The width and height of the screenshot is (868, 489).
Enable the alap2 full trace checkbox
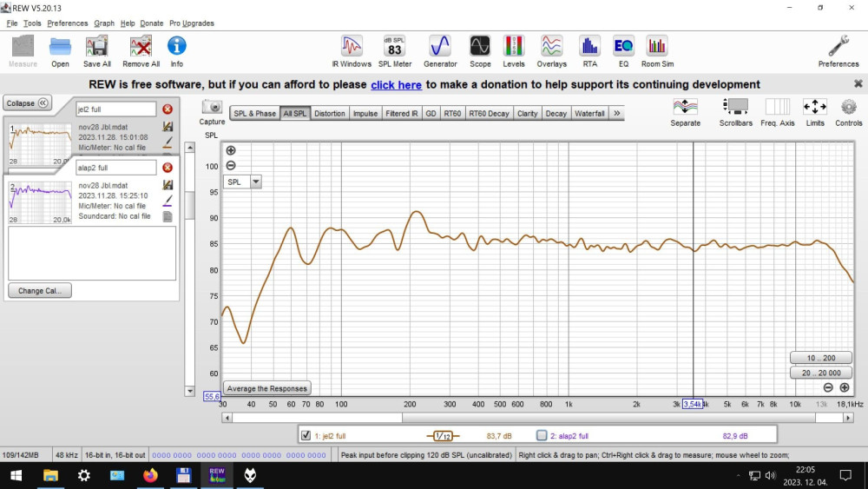[542, 435]
